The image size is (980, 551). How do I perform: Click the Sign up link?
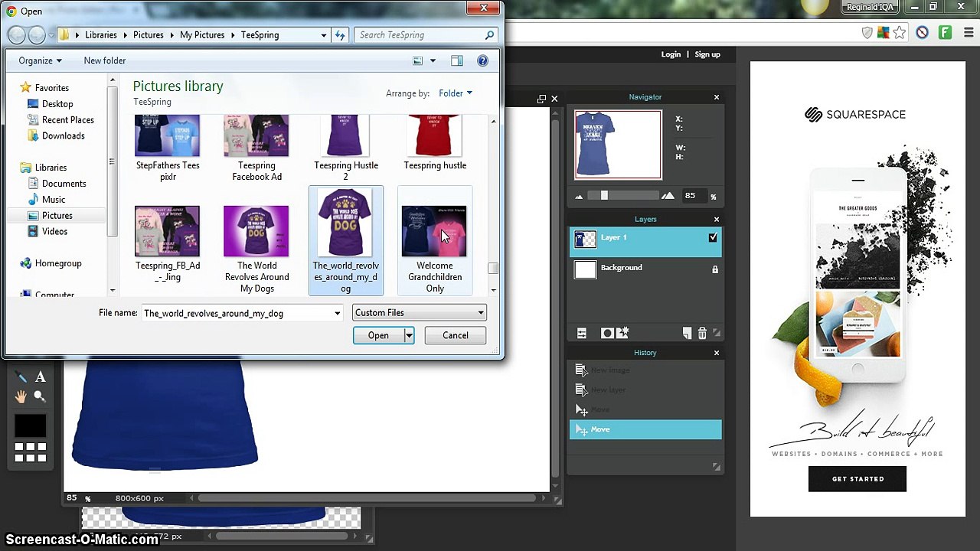tap(707, 54)
